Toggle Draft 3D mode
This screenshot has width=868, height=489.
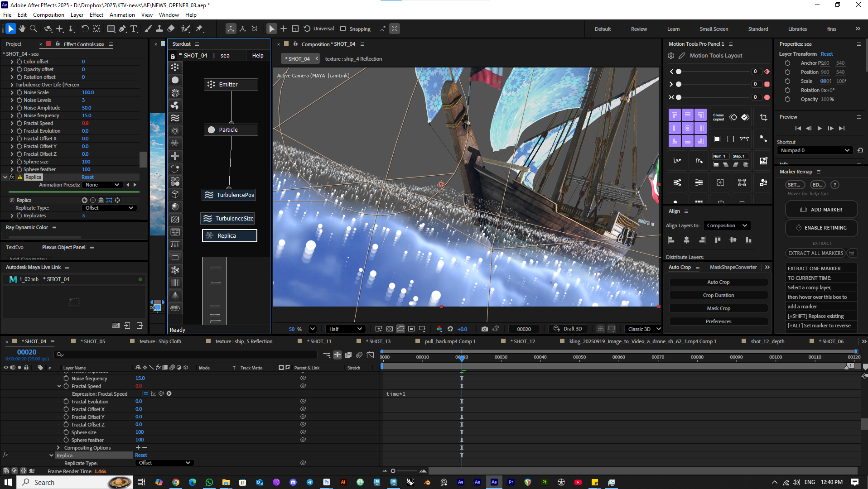[x=568, y=329]
